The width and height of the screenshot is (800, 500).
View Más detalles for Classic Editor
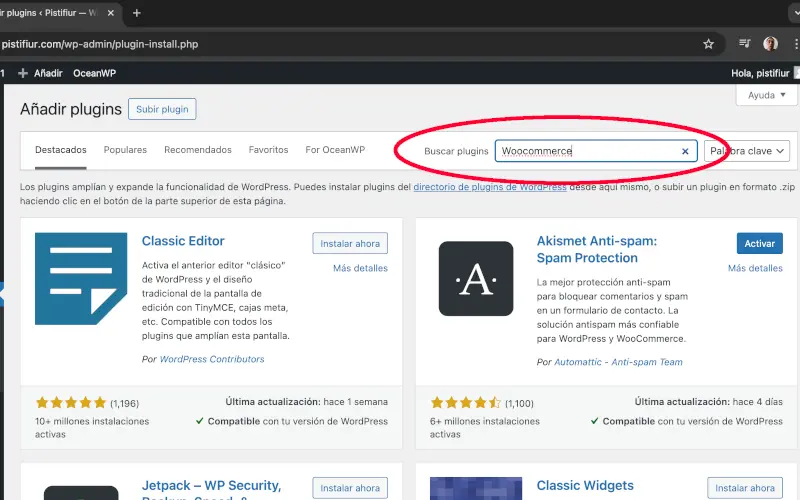(360, 268)
